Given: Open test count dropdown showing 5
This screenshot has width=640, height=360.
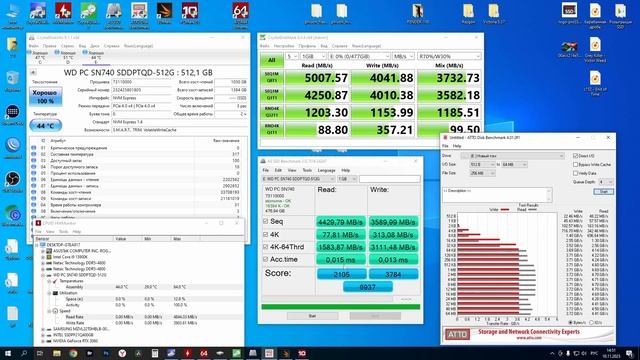Looking at the screenshot, I should pyautogui.click(x=292, y=56).
